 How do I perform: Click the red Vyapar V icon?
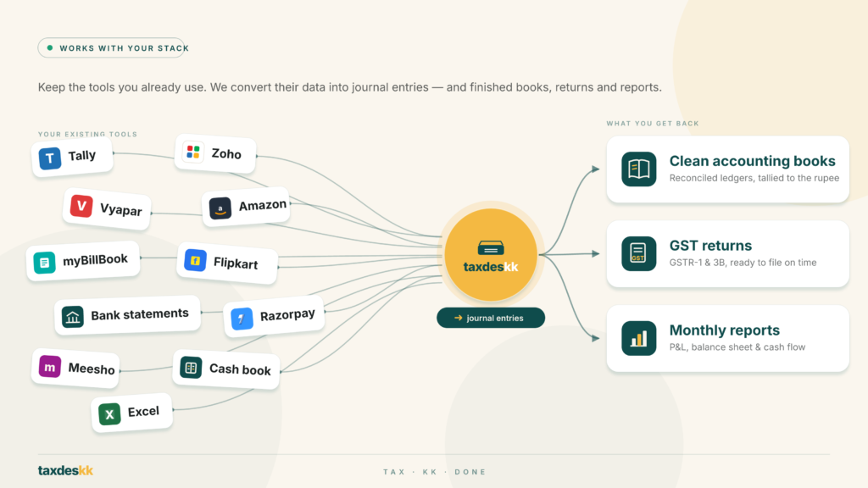(81, 206)
